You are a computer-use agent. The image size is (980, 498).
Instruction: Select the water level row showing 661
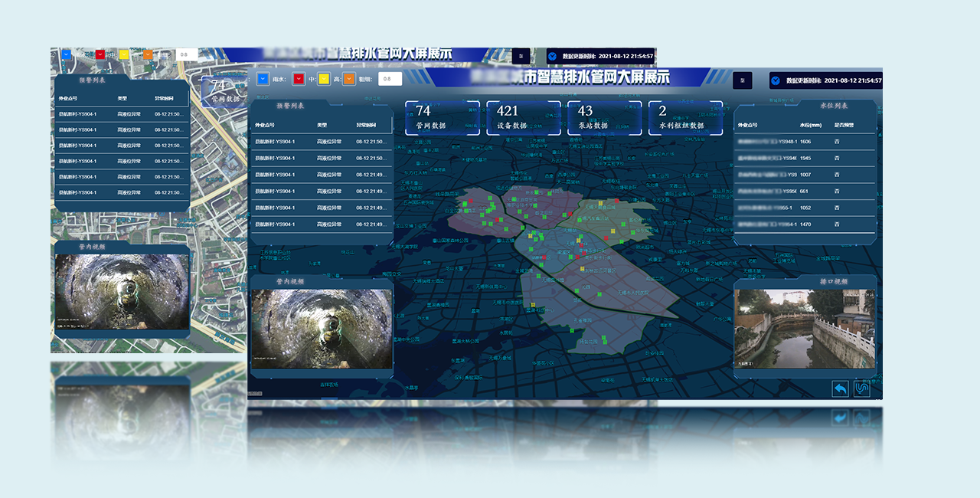coord(804,192)
